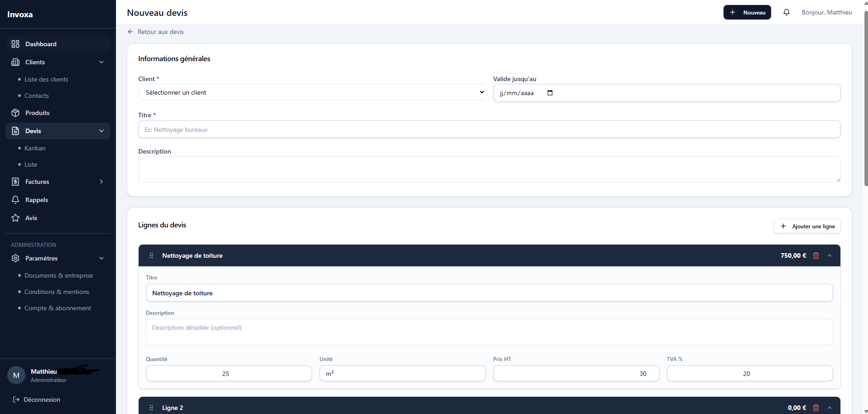Click the Déconnexion logout icon
This screenshot has width=868, height=414.
16,400
